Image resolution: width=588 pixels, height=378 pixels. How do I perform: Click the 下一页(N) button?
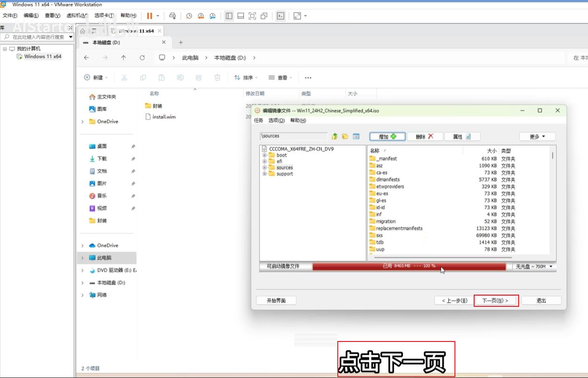coord(496,300)
